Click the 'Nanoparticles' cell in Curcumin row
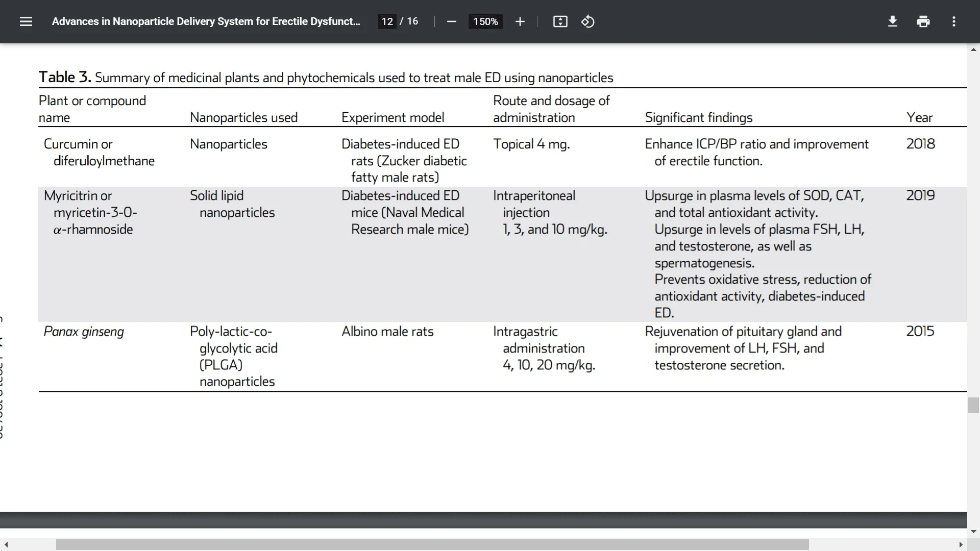980x551 pixels. pos(228,144)
